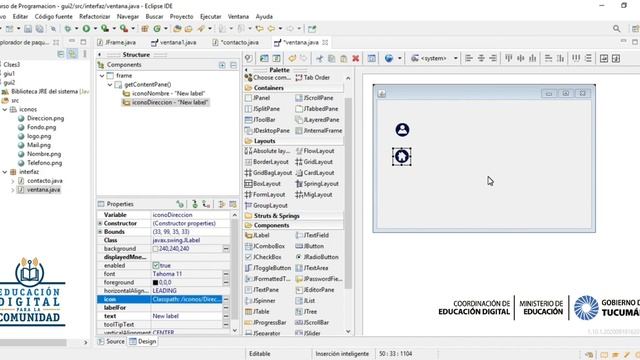The height and width of the screenshot is (360, 640).
Task: Click the home icon label on the design canvas
Action: click(402, 156)
